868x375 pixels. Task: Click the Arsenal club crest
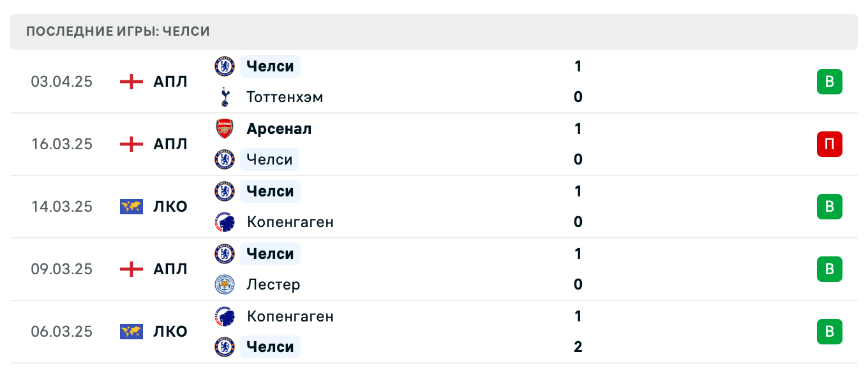pyautogui.click(x=225, y=129)
